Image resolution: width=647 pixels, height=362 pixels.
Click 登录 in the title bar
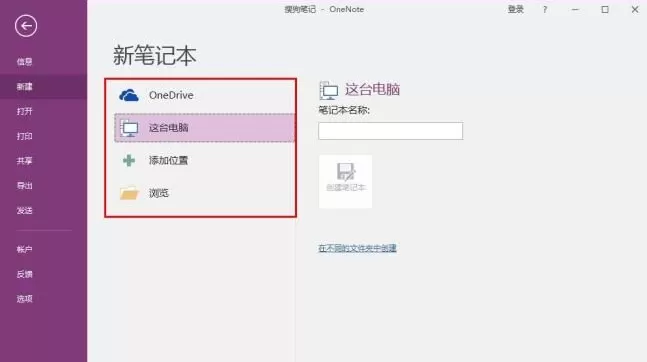pos(515,9)
